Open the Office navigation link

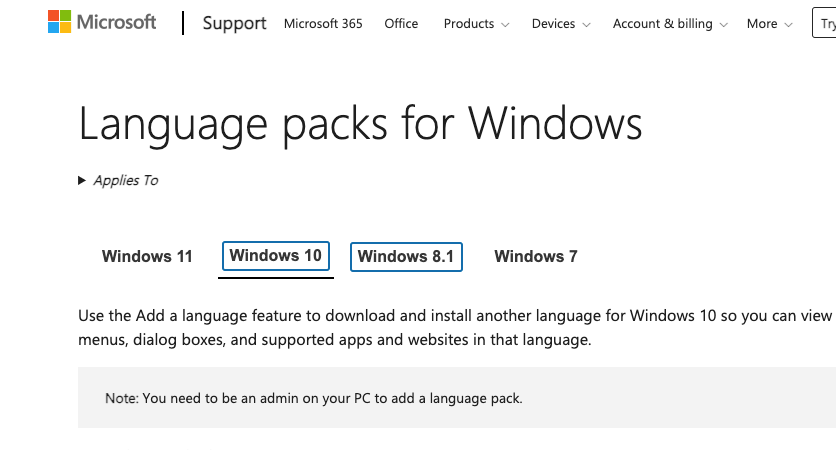[401, 23]
